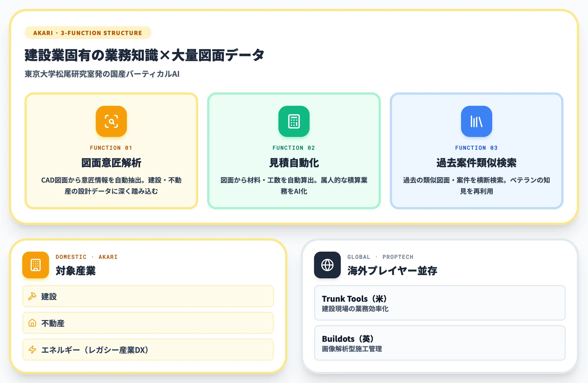Click the main heading 建設業固有の業務知識×大量図面データ
The image size is (588, 383).
pyautogui.click(x=144, y=55)
